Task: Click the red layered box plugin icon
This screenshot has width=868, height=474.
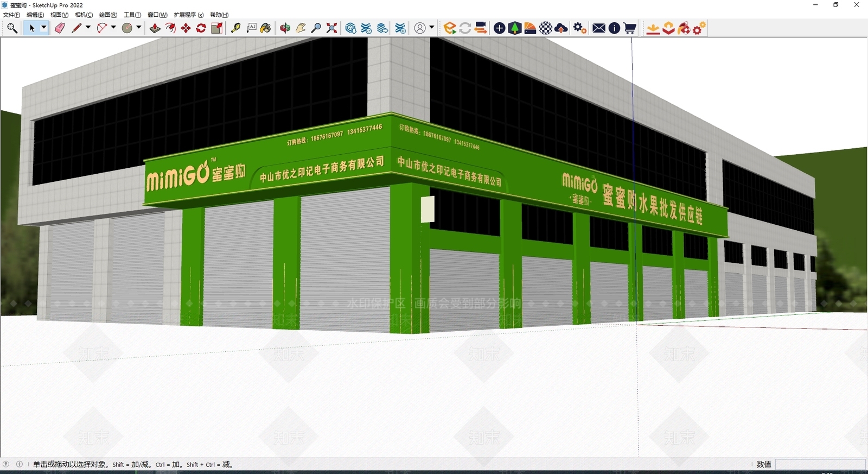Action: (x=668, y=28)
